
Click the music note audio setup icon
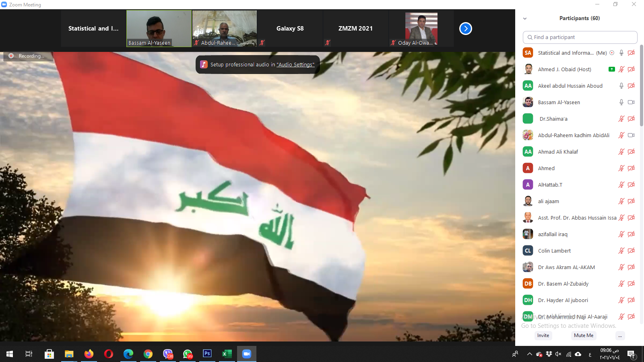(x=204, y=64)
